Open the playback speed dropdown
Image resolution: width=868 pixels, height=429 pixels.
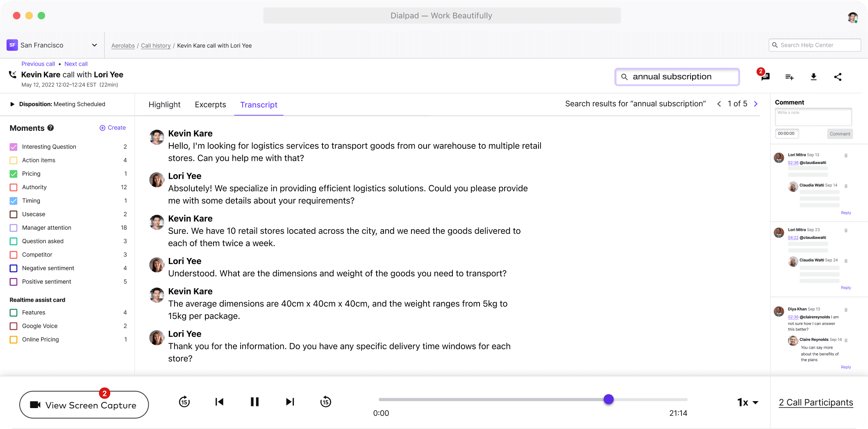(747, 402)
